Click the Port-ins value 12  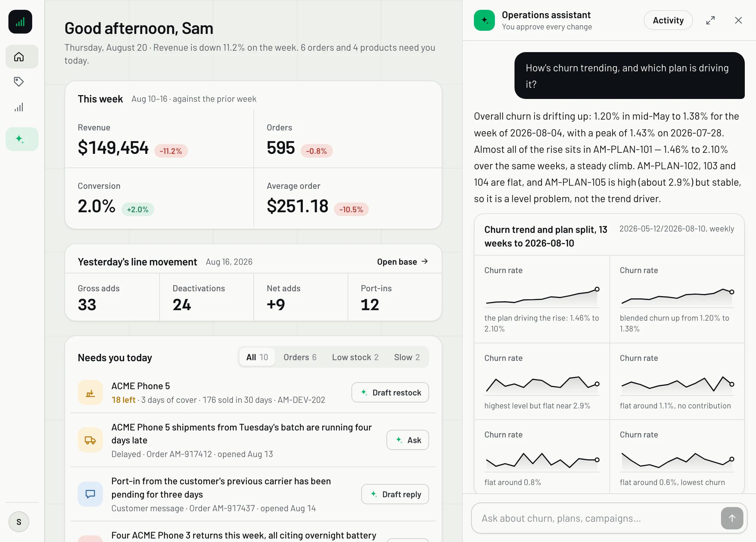(x=370, y=305)
